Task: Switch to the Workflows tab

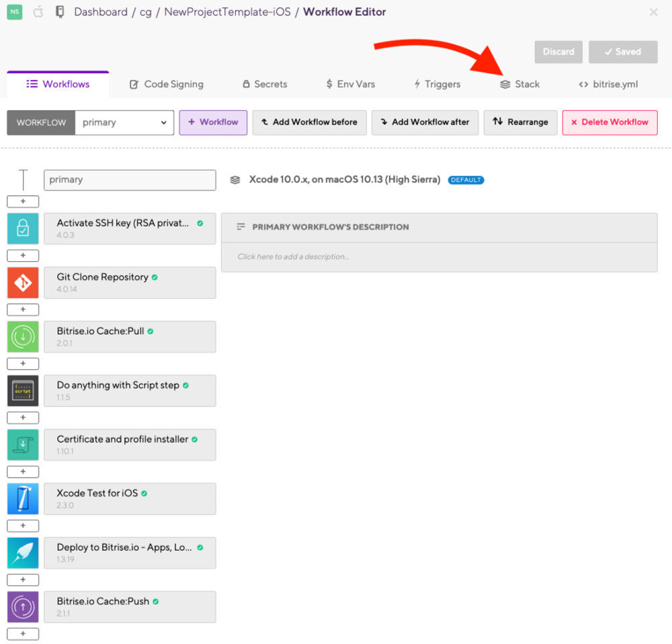Action: click(x=58, y=84)
